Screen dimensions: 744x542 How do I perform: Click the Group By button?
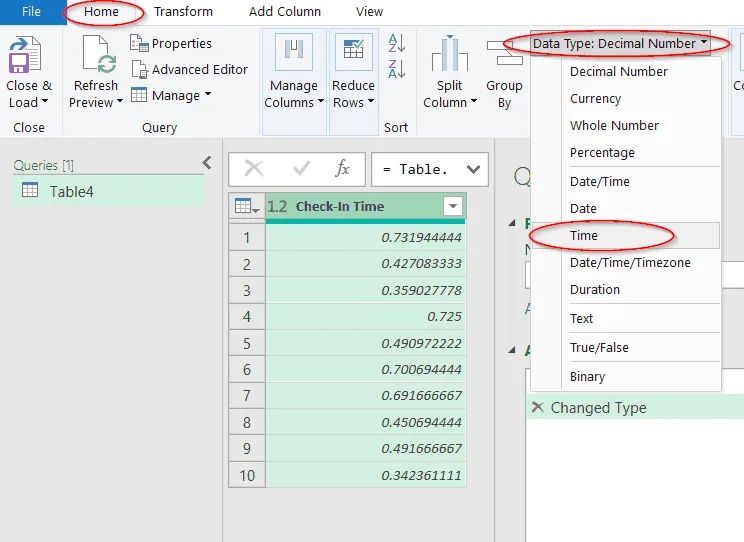coord(504,74)
